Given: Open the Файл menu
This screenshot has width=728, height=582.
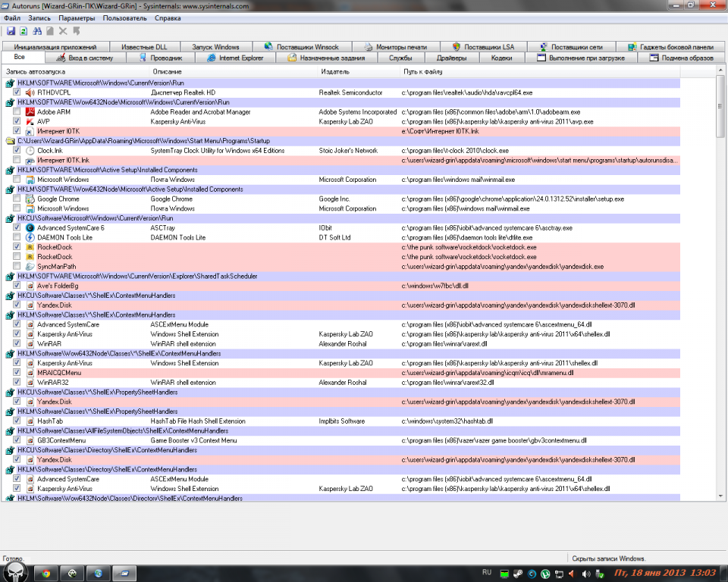Looking at the screenshot, I should pyautogui.click(x=12, y=17).
